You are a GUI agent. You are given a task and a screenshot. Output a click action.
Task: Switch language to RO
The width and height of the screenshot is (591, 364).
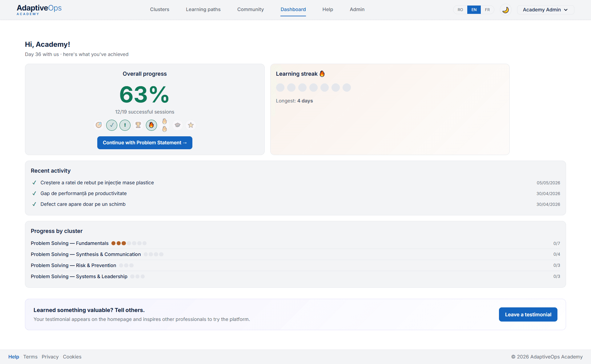(460, 10)
